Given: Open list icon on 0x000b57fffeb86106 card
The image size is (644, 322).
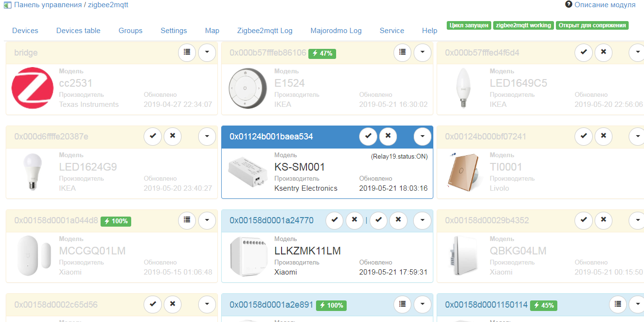Looking at the screenshot, I should [402, 52].
